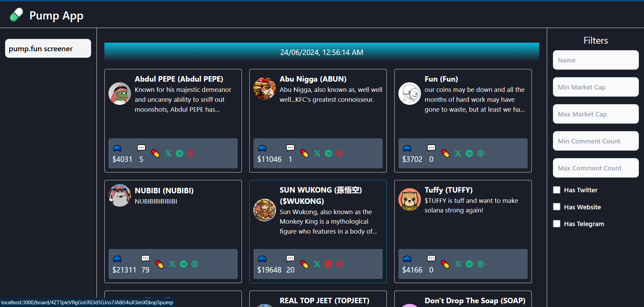Screen dimensions: 644x307
Task: Click the Pump App pill logo
Action: (16, 15)
